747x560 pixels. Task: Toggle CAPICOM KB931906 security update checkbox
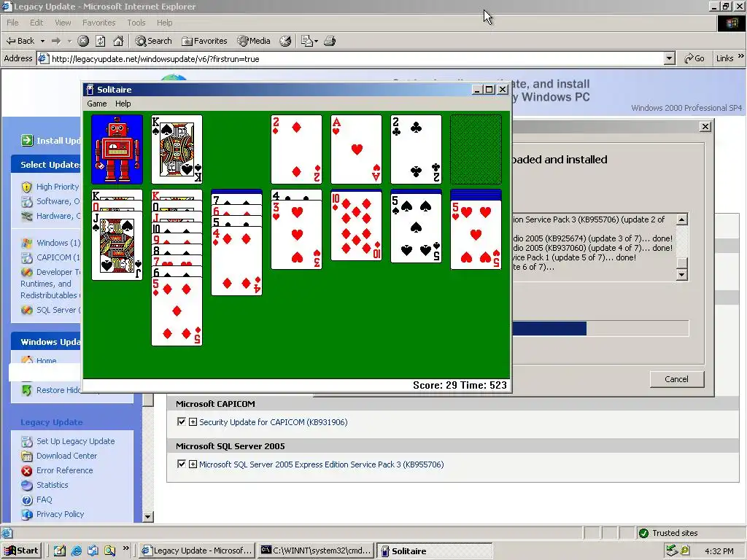182,422
